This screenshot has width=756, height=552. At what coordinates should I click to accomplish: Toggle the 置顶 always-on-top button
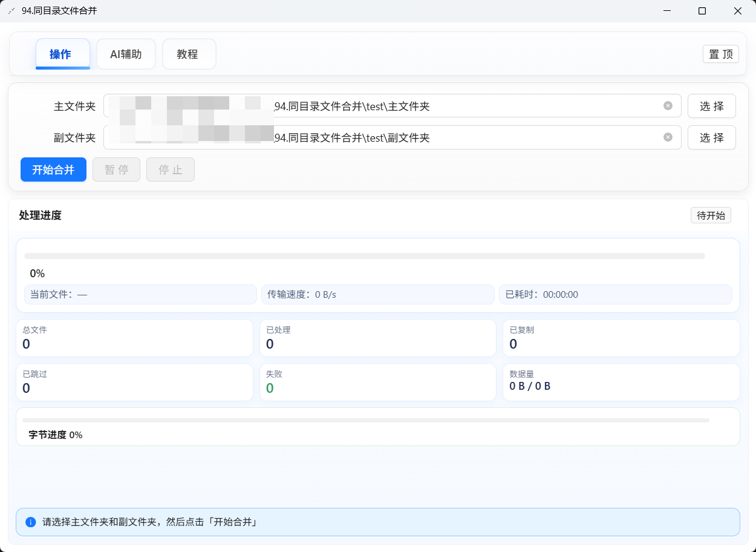point(720,54)
